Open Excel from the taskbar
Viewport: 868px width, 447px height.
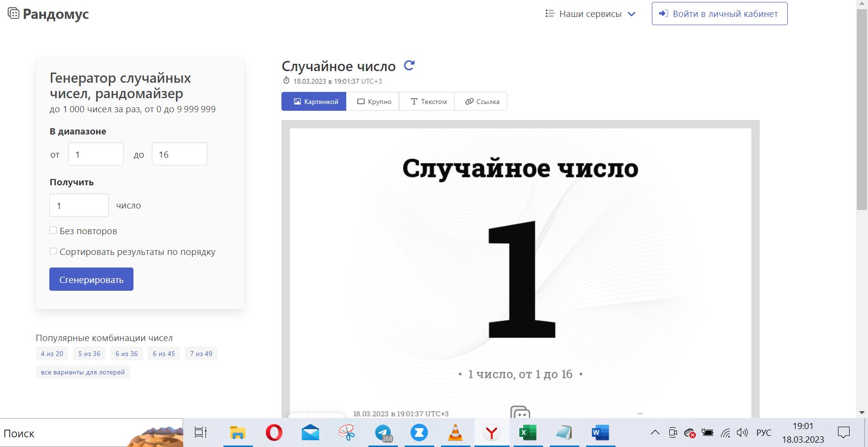click(x=528, y=432)
